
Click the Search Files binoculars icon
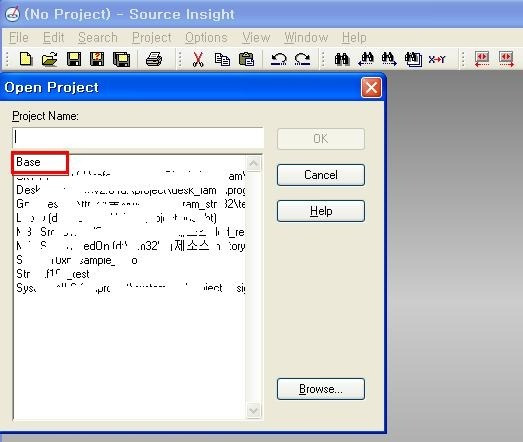pyautogui.click(x=413, y=59)
